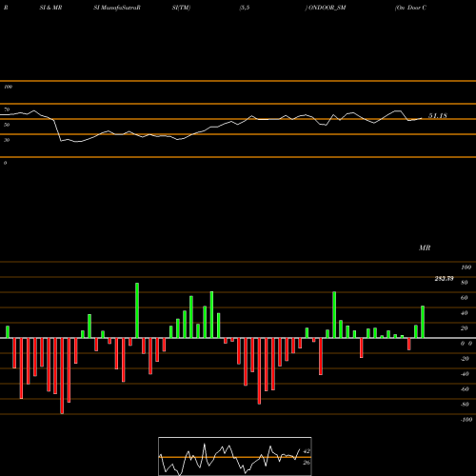Click the MR axis label 80
Image resolution: width=476 pixels, height=476 pixels.
point(465,283)
